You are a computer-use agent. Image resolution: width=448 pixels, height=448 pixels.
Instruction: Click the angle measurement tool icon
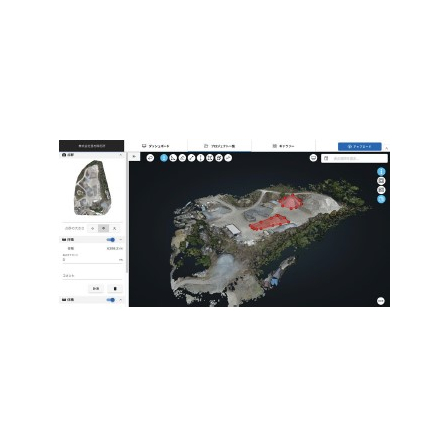coord(173,158)
